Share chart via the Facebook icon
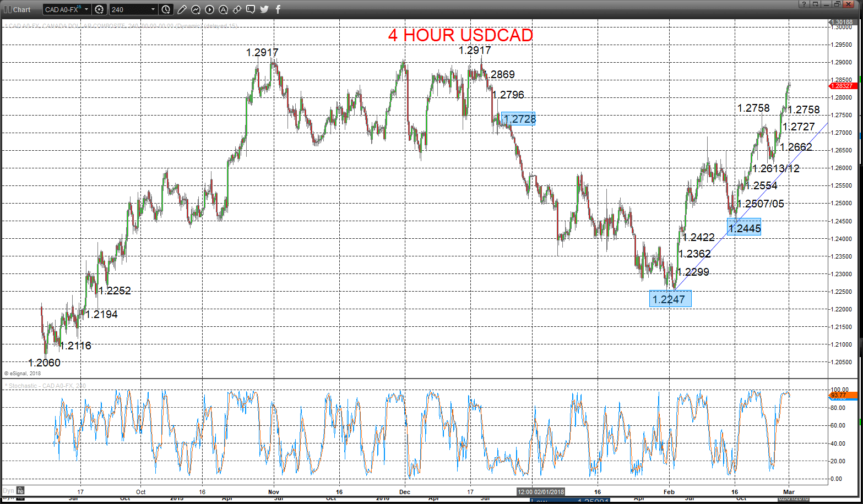This screenshot has width=863, height=504. 278,9
